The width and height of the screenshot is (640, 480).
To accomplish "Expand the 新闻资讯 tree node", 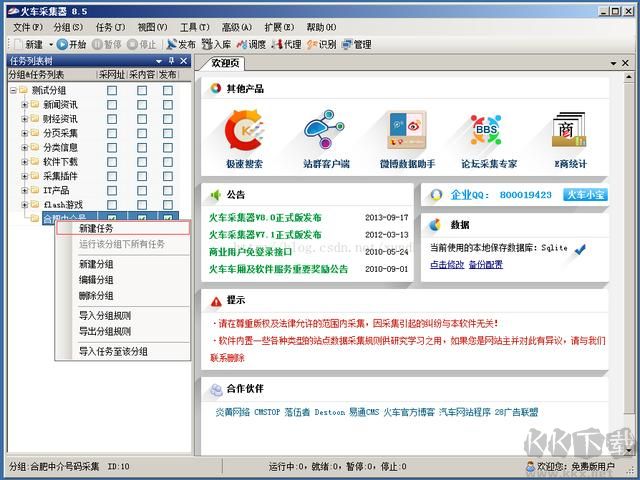I will 24,104.
